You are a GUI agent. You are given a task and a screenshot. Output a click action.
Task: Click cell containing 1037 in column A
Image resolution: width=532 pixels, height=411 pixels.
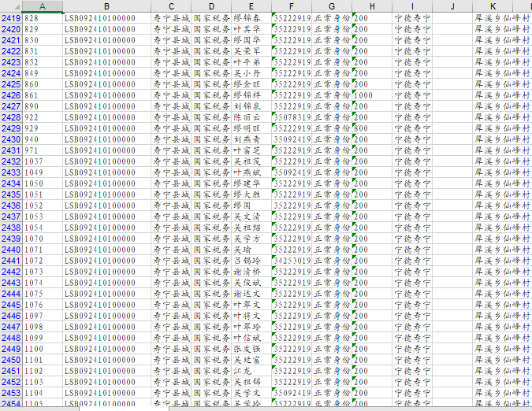(43, 161)
